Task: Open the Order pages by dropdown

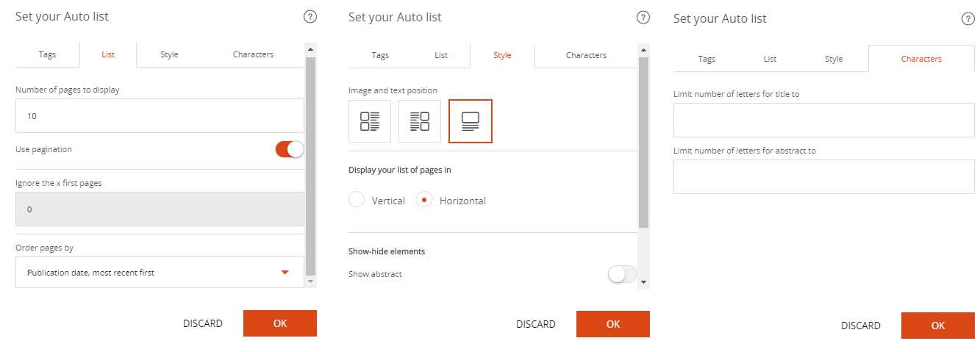Action: coord(160,273)
